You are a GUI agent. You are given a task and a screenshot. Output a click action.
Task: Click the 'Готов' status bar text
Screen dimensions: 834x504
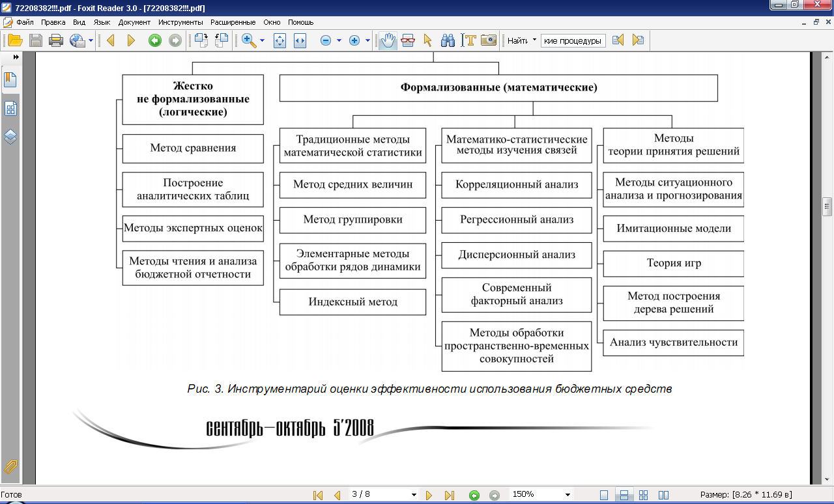click(11, 495)
